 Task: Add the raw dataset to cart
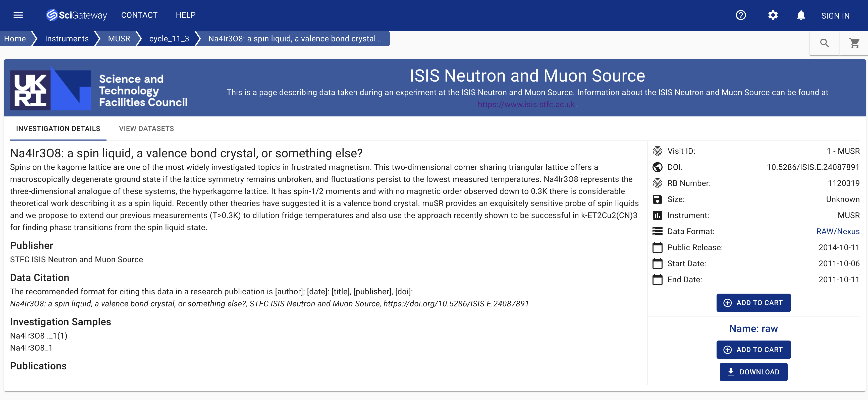click(x=753, y=350)
